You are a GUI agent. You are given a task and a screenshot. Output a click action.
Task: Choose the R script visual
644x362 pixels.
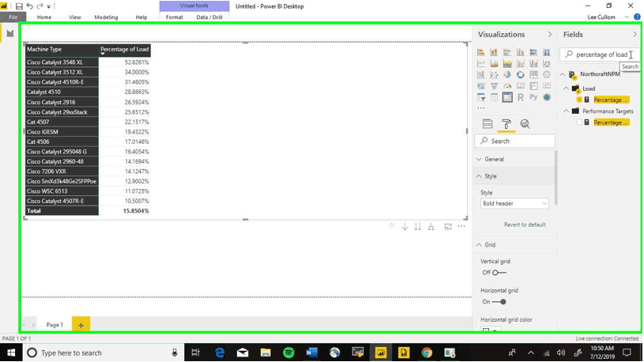click(521, 97)
